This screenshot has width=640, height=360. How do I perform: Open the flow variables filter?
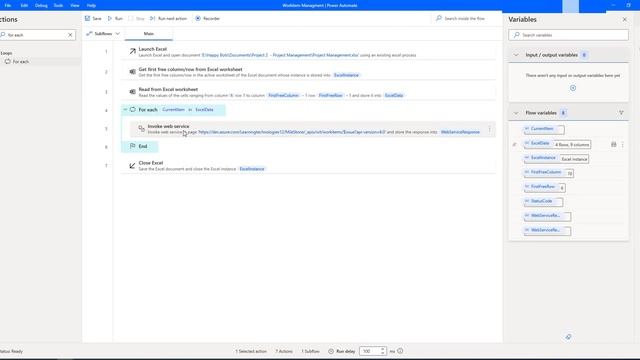point(621,113)
